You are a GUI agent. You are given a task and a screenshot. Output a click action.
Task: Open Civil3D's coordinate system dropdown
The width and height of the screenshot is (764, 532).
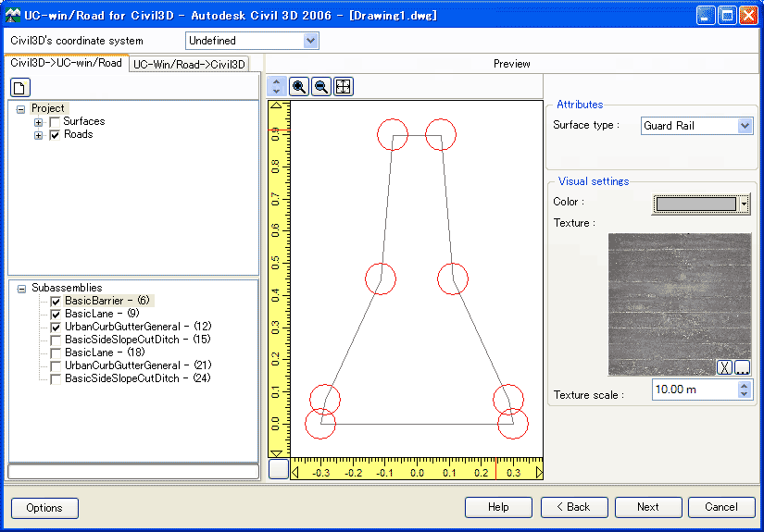click(x=310, y=41)
